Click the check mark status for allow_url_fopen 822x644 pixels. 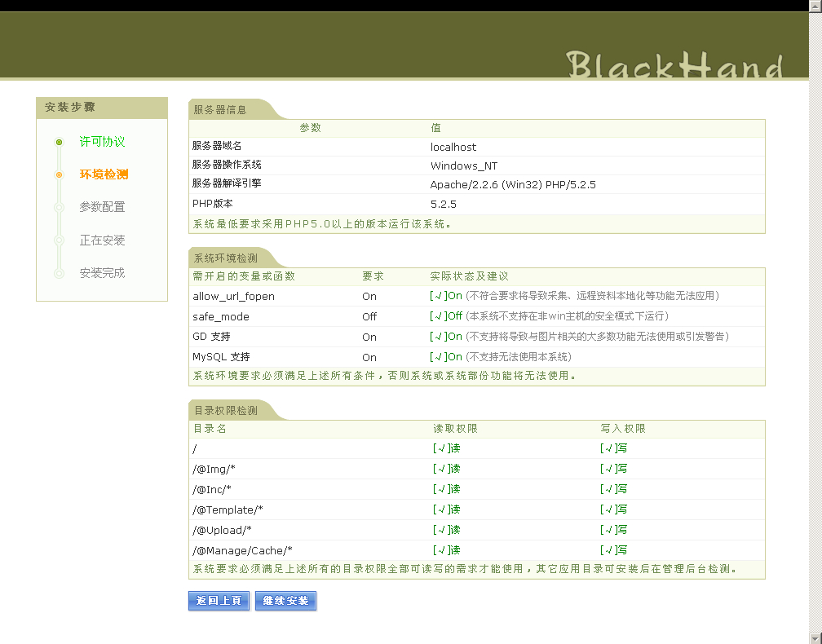[446, 296]
